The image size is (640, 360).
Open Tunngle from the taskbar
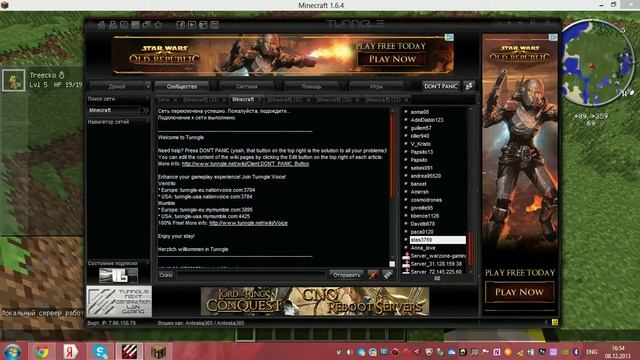129,351
